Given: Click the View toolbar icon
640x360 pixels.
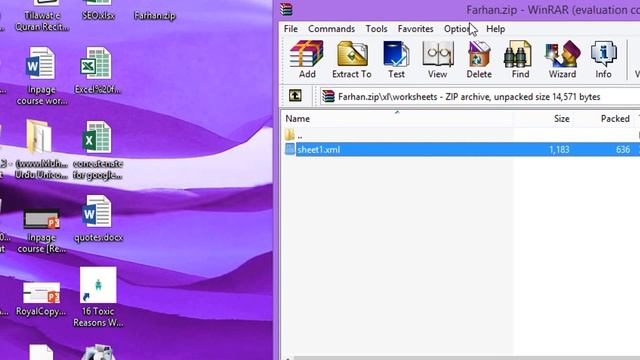Looking at the screenshot, I should click(x=438, y=60).
